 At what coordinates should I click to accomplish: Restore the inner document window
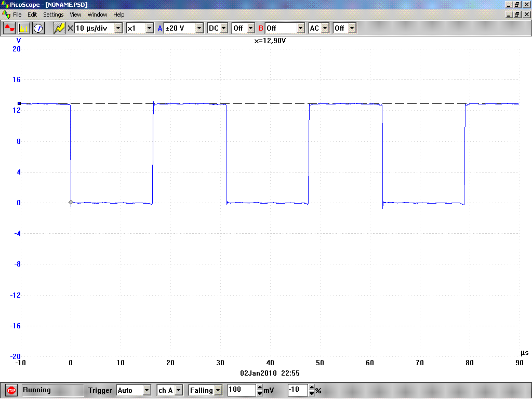[517, 14]
